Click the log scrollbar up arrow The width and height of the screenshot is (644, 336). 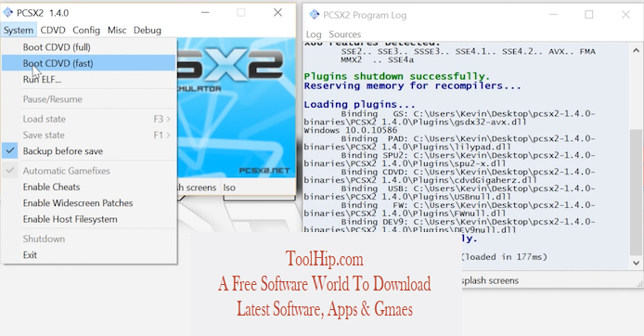coord(637,51)
